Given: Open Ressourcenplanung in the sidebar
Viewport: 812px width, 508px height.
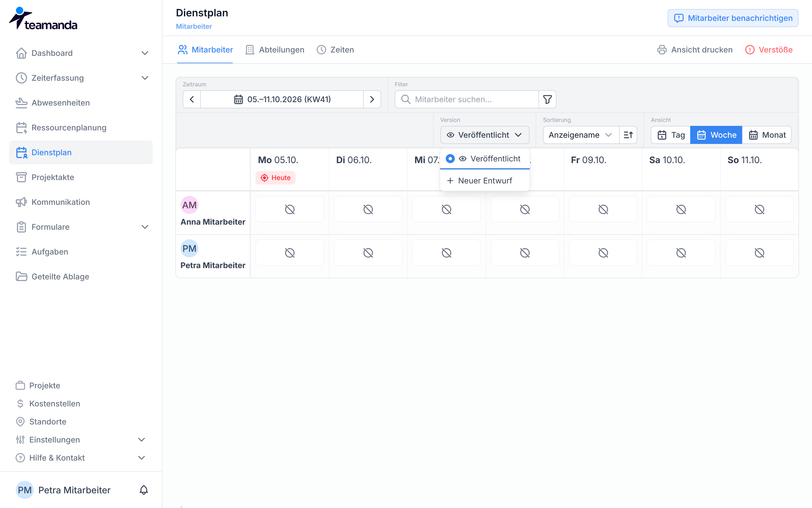Looking at the screenshot, I should tap(81, 128).
